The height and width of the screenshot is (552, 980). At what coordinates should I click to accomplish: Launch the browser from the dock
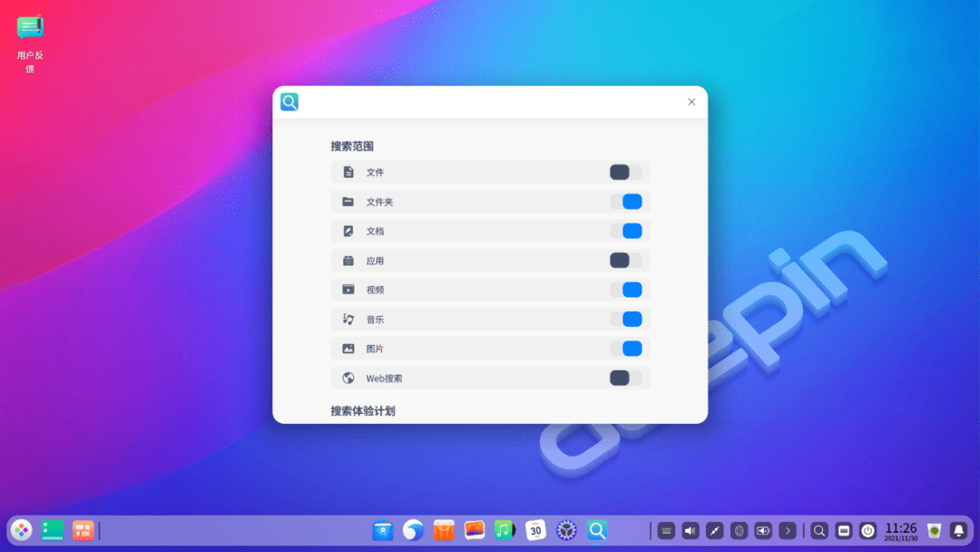413,530
